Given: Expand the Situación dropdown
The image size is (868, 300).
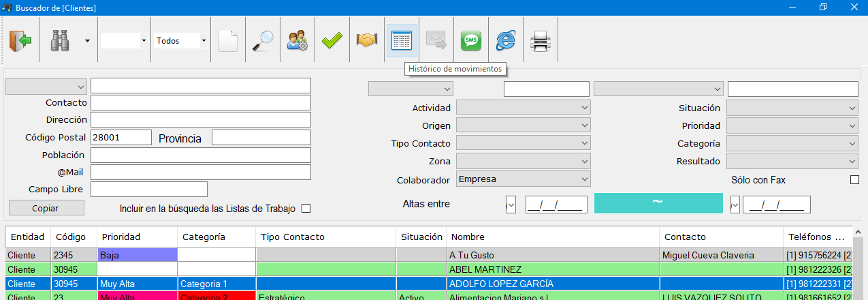Looking at the screenshot, I should [792, 108].
